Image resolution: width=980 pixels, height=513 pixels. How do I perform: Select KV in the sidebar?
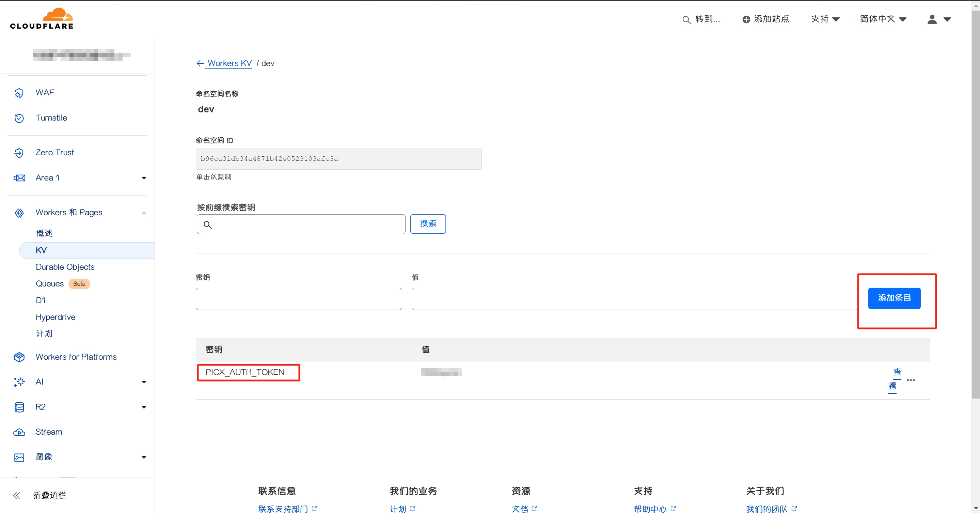coord(87,250)
